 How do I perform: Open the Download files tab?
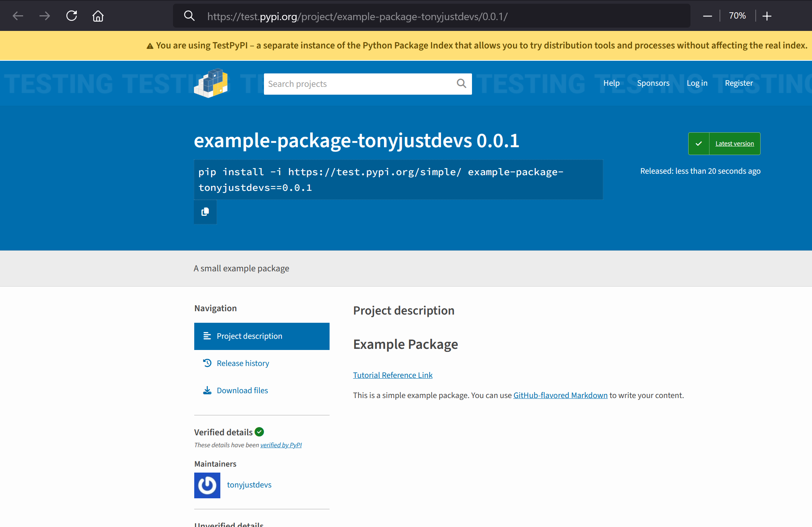(x=242, y=391)
